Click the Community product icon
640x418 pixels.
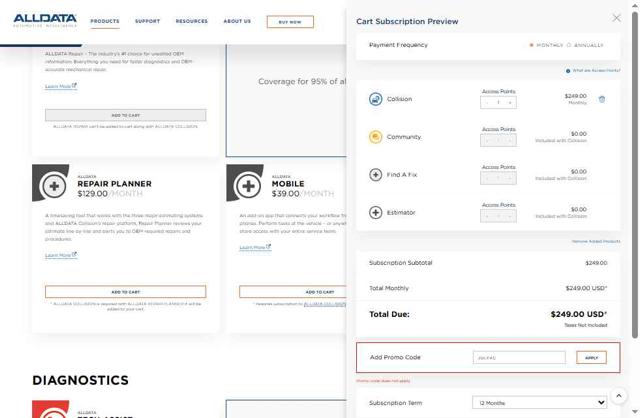376,137
